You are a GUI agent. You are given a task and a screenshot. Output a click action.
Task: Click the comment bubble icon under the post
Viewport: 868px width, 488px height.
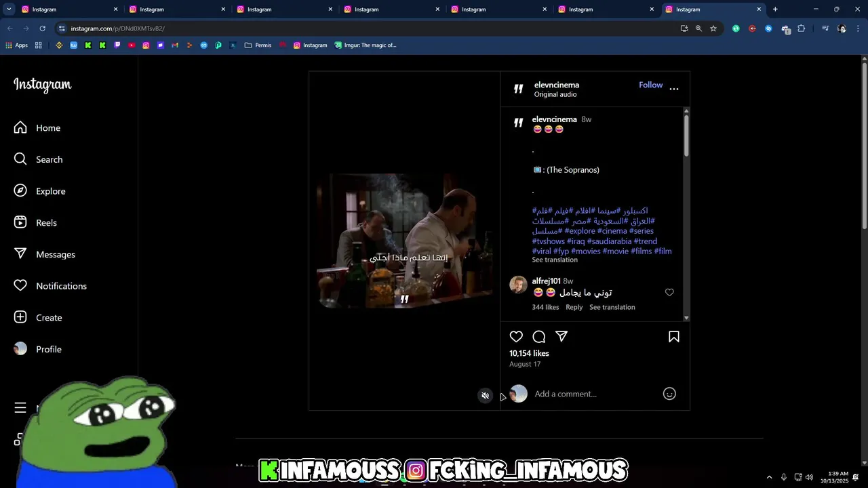click(539, 337)
